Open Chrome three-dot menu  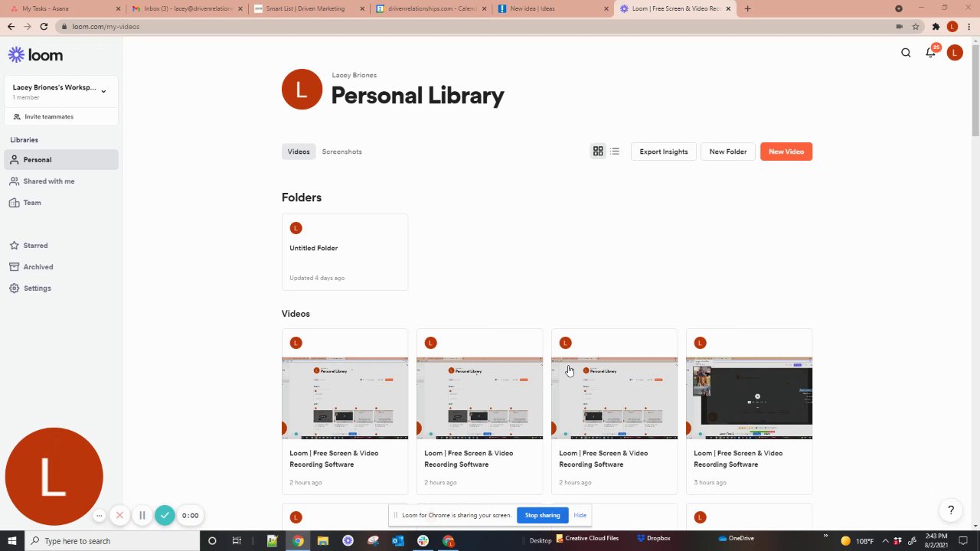969,26
